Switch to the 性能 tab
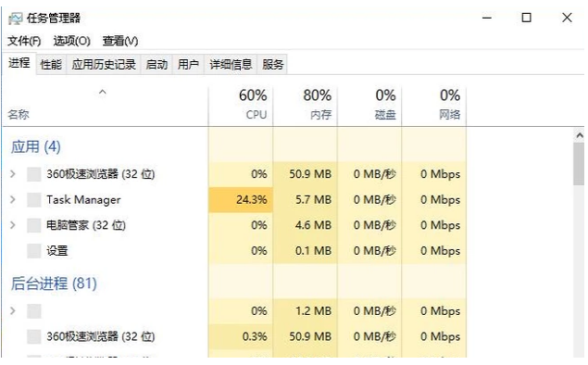The width and height of the screenshot is (588, 365). (51, 65)
